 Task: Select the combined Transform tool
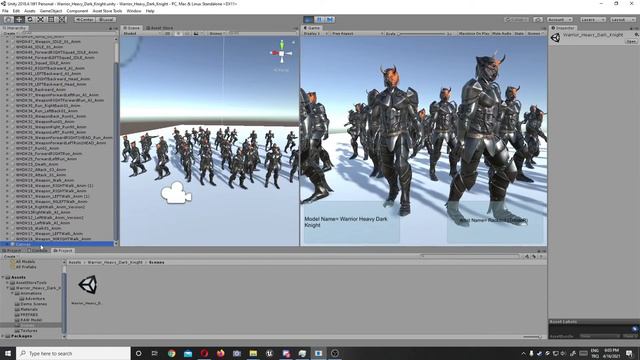pos(62,19)
